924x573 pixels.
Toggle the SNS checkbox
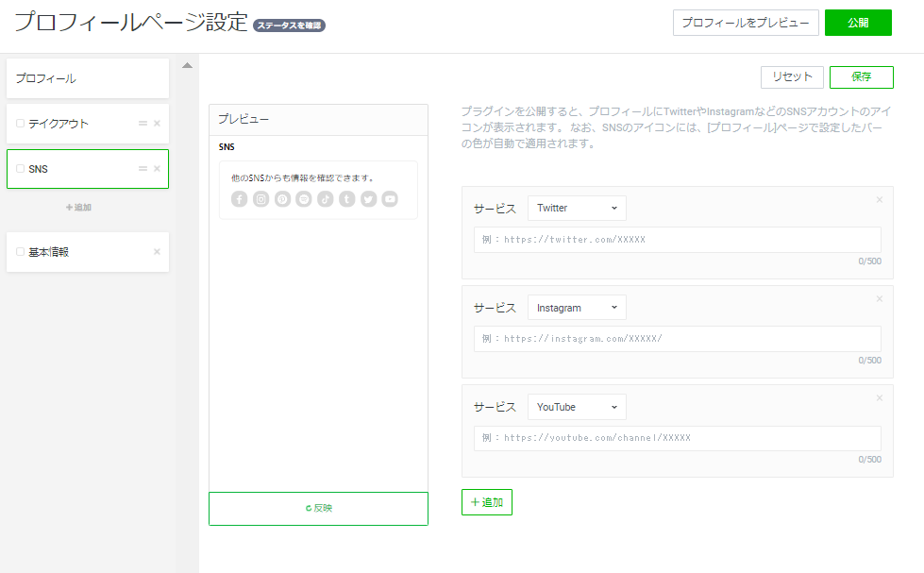(x=20, y=169)
